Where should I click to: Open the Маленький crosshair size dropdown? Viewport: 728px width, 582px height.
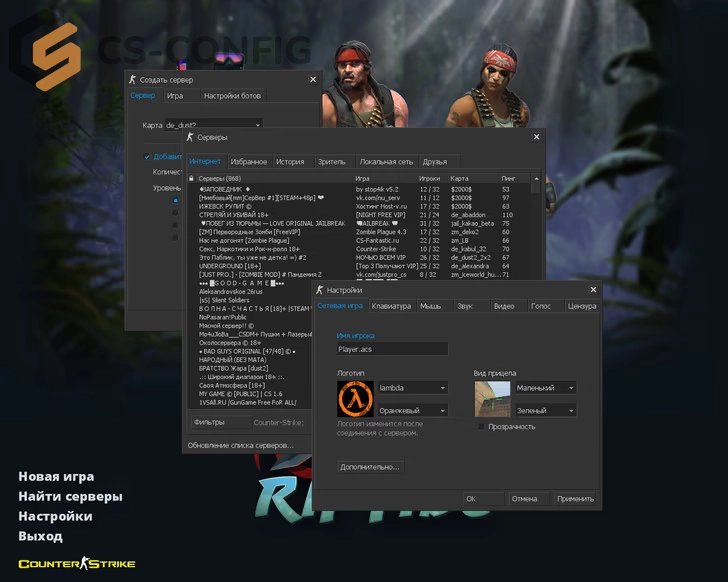(x=546, y=388)
